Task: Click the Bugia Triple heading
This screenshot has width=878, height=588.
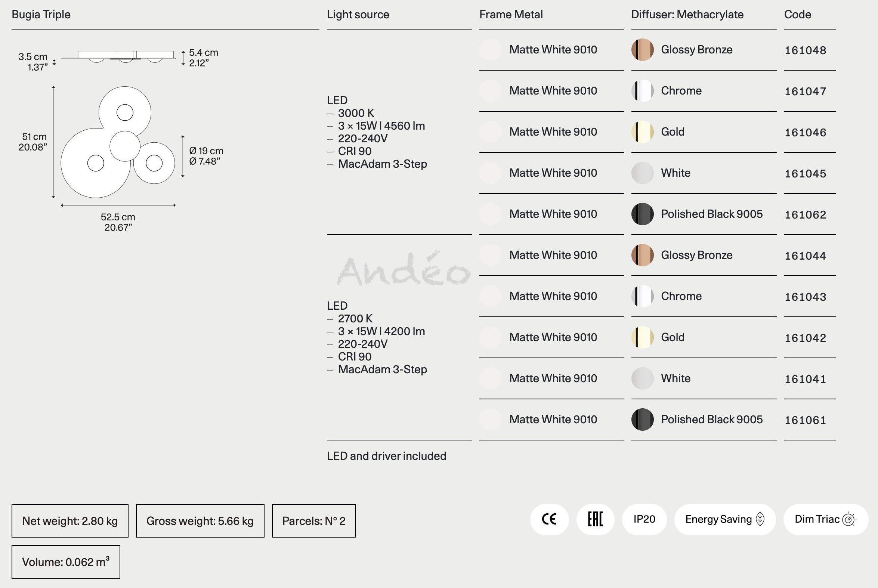Action: click(41, 15)
